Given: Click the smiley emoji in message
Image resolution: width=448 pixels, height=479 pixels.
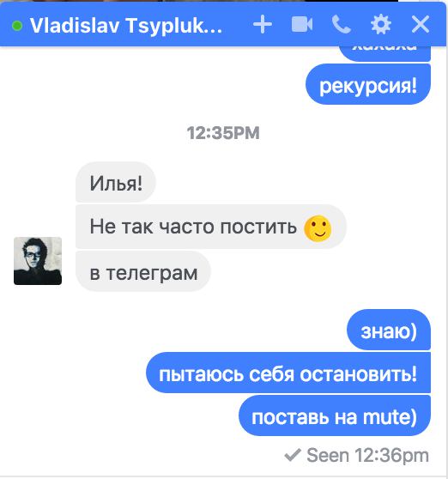Looking at the screenshot, I should (318, 228).
